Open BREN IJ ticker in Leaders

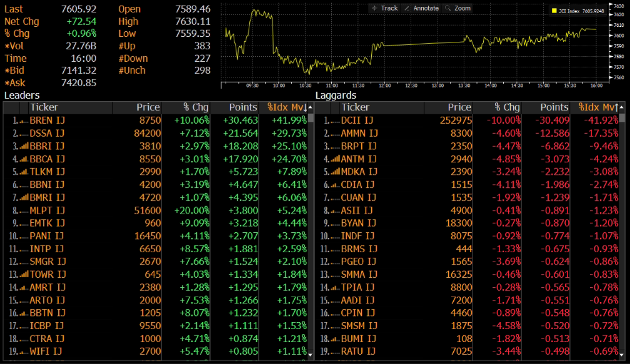point(47,121)
